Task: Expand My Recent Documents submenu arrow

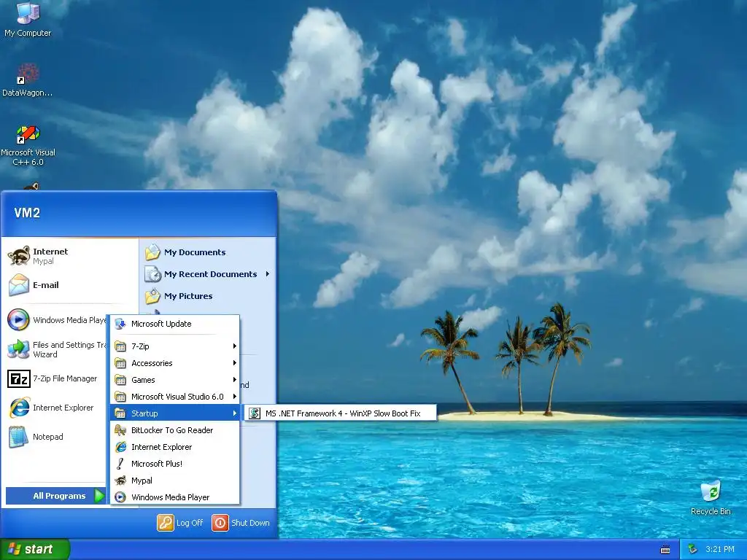Action: pos(268,274)
